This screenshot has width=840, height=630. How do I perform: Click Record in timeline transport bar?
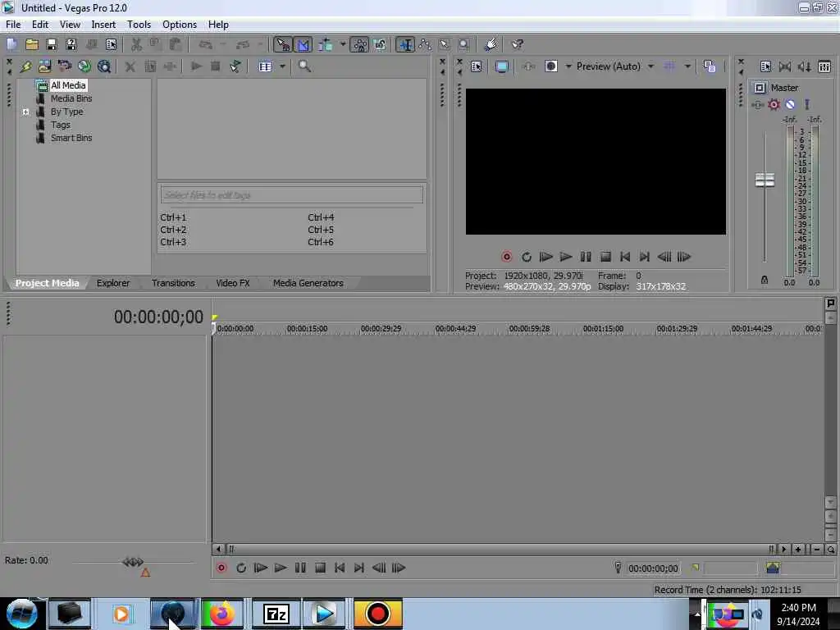pos(221,568)
